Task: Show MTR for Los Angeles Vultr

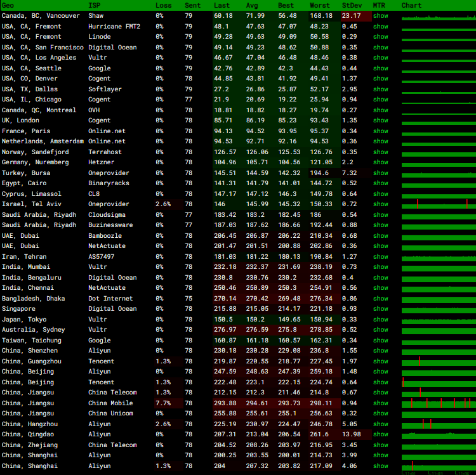Action: (381, 58)
